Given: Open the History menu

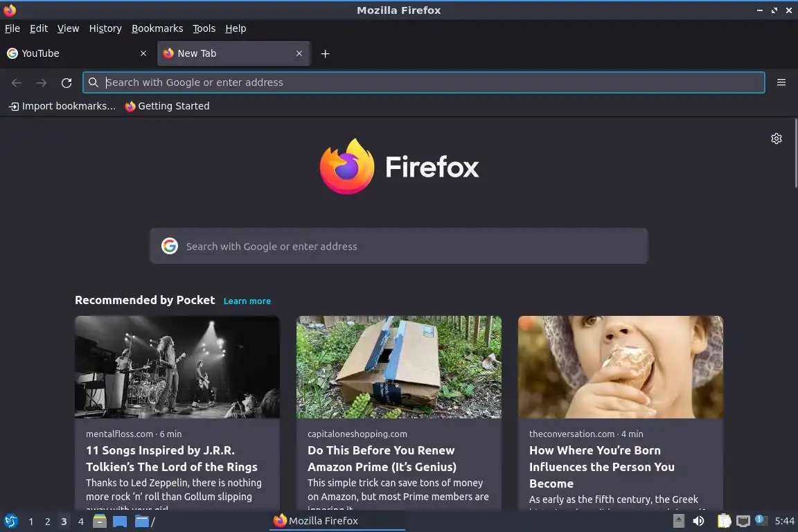Looking at the screenshot, I should pyautogui.click(x=105, y=28).
